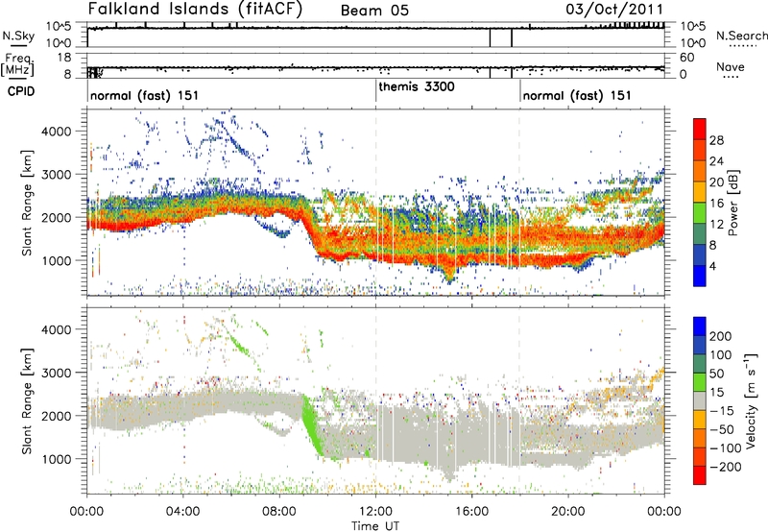Click the 'themis 3300' CPID label
This screenshot has height=532, width=768.
click(x=417, y=86)
